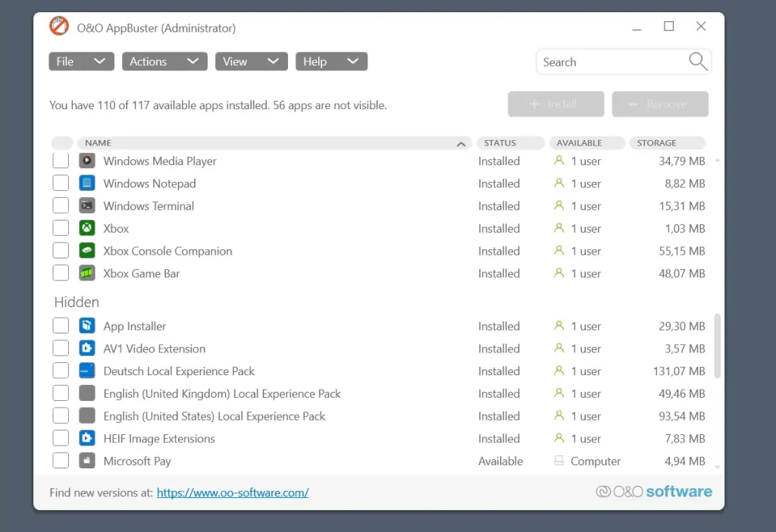This screenshot has width=776, height=532.
Task: Click the Xbox Game Bar app icon
Action: pos(86,273)
